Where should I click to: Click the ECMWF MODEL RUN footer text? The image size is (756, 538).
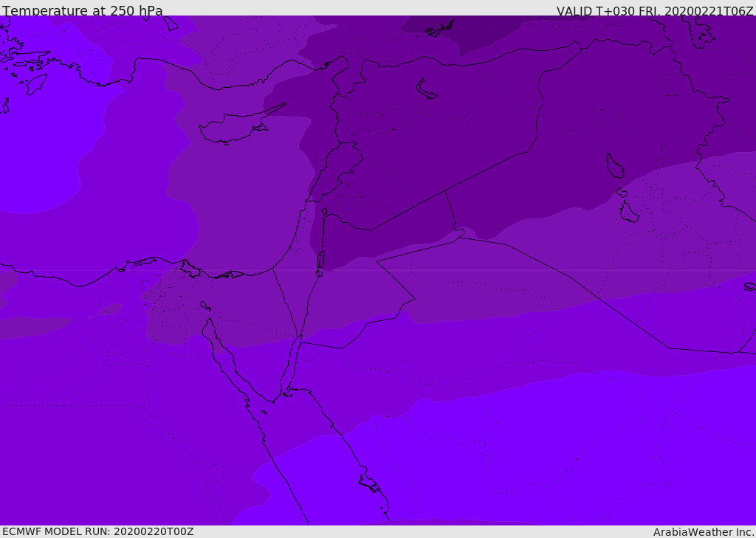pyautogui.click(x=98, y=531)
